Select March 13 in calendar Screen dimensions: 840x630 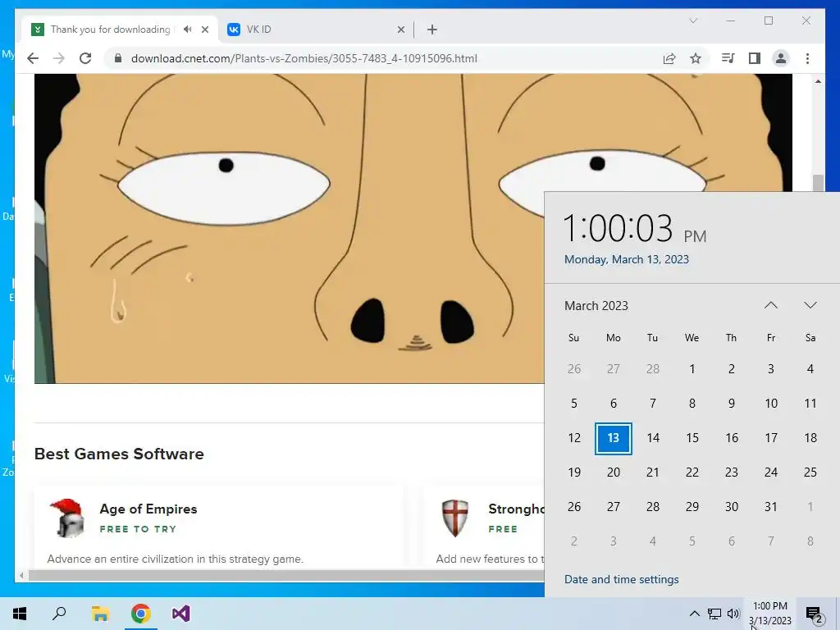pyautogui.click(x=614, y=438)
